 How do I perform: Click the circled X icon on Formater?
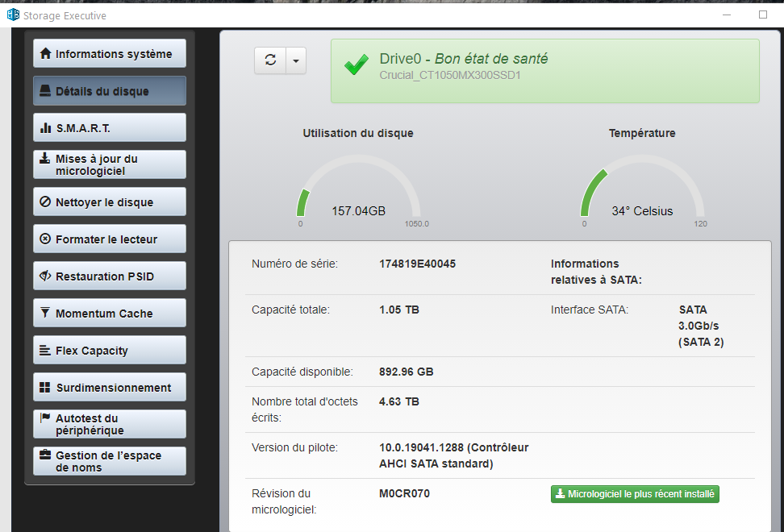[x=45, y=239]
